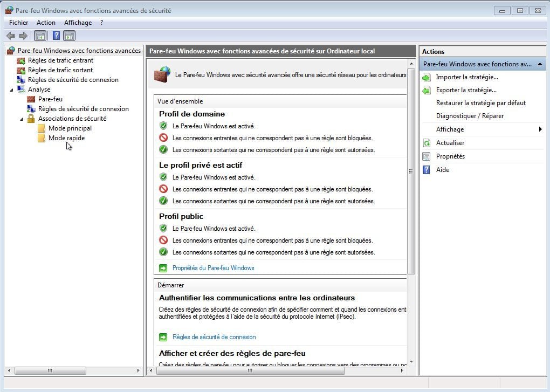The image size is (550, 392).
Task: Click the Propriétés sheet icon in Actions
Action: pos(427,156)
